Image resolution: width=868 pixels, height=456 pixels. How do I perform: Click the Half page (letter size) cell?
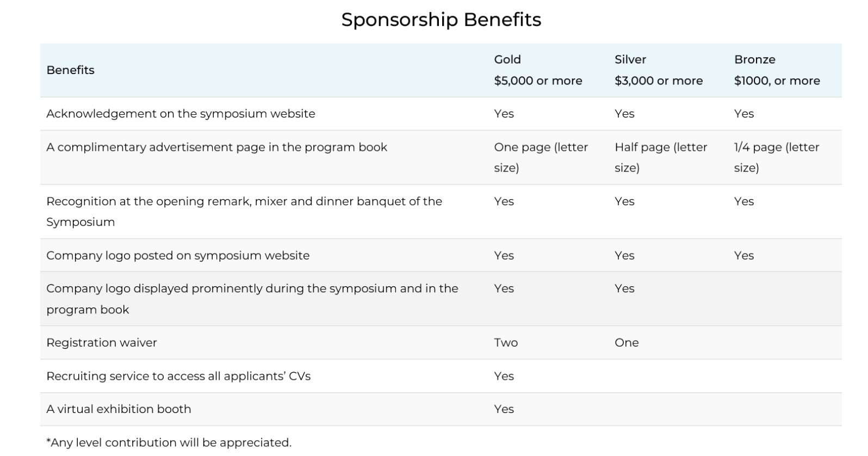(660, 157)
